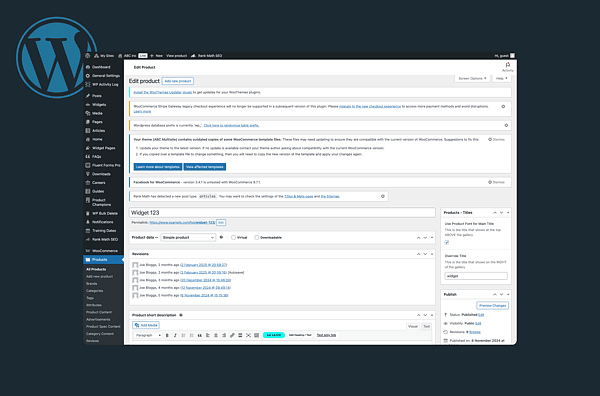This screenshot has width=600, height=396.
Task: Open the 2 February 2025 20:59:27 revision link
Action: (204, 265)
